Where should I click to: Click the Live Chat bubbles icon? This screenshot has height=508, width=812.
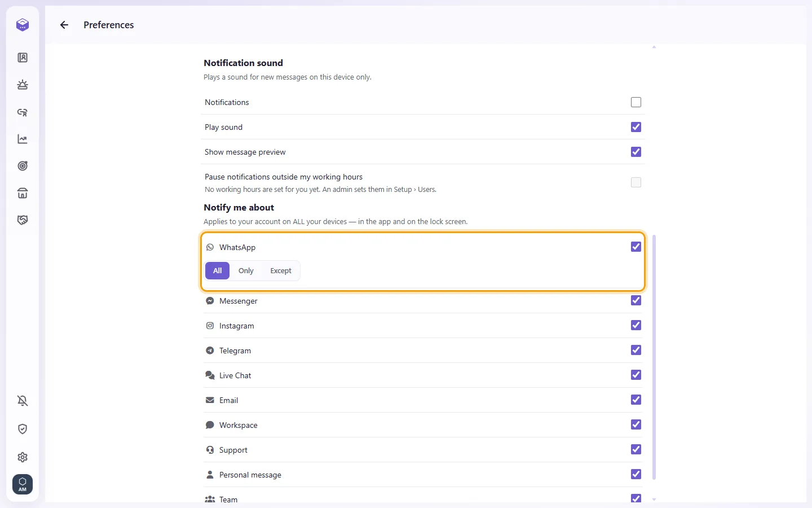[210, 375]
